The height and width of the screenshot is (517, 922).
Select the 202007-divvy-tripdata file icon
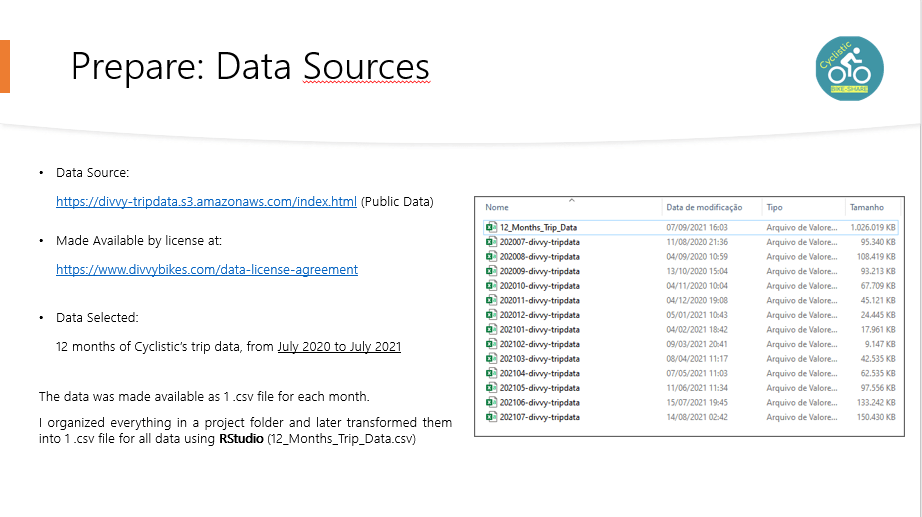[x=491, y=242]
